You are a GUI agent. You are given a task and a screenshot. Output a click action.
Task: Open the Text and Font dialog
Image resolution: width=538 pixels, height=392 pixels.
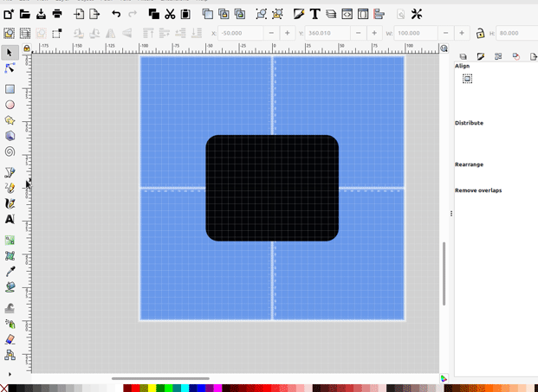pos(314,14)
